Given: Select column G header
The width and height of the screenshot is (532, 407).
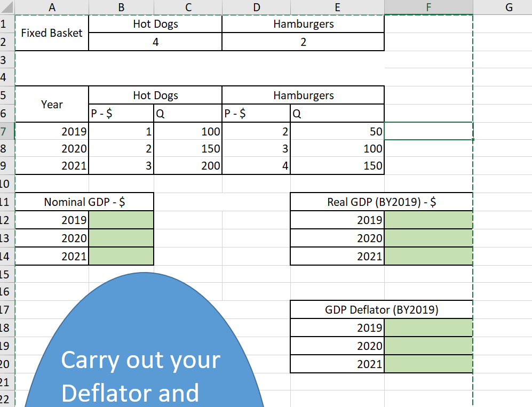Looking at the screenshot, I should (x=508, y=7).
